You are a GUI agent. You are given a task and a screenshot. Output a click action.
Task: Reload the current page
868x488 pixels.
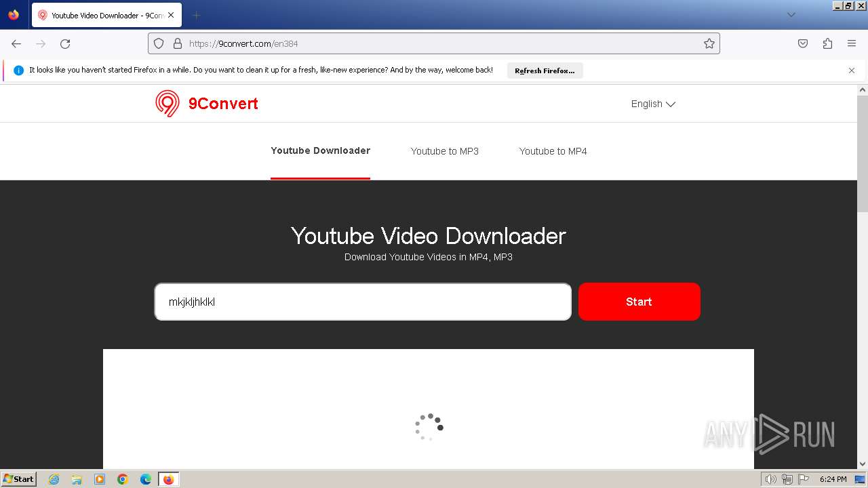(x=65, y=43)
